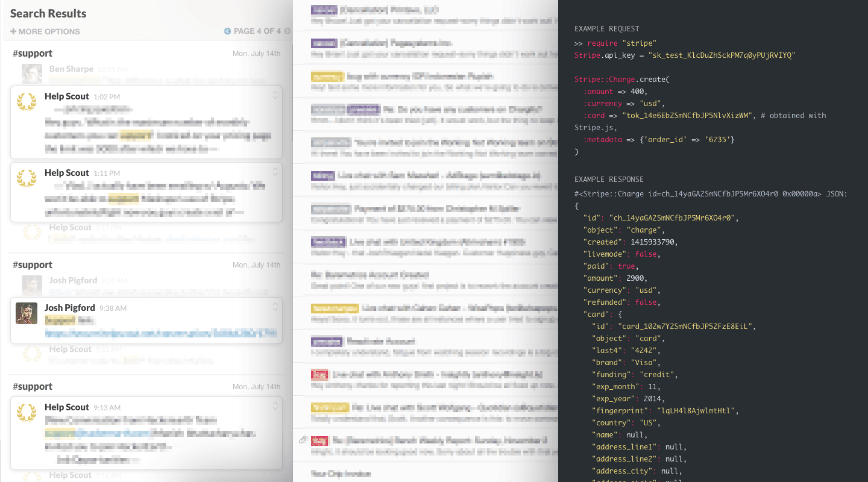Open the first #support channel heading
The image size is (868, 482).
tap(33, 54)
